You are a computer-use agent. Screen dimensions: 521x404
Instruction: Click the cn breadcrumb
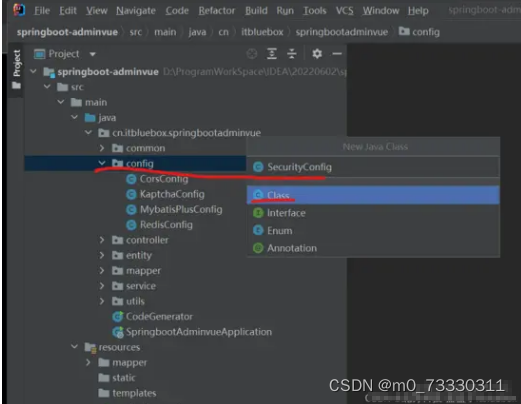coord(223,32)
